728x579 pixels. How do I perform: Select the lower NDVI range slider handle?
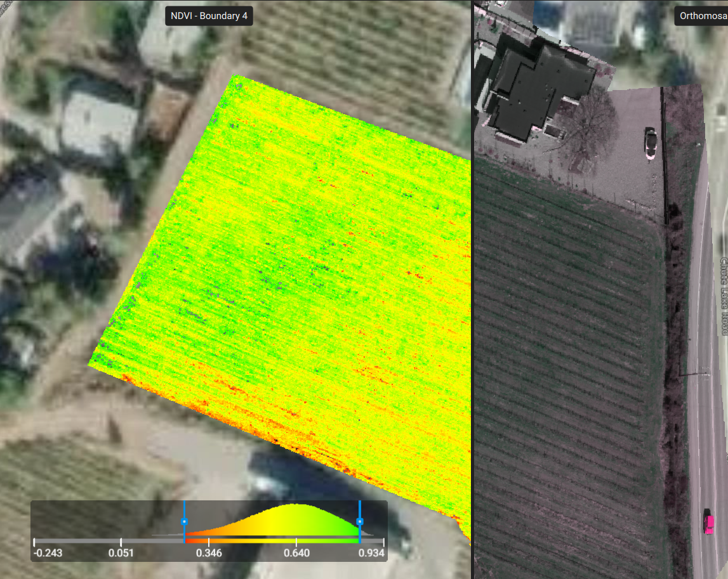coord(184,521)
